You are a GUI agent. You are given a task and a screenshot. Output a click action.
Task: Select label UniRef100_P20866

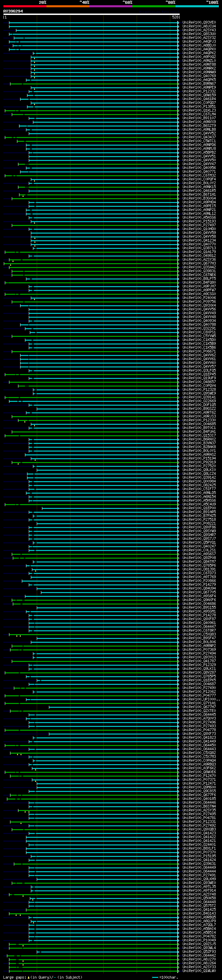[199, 581]
